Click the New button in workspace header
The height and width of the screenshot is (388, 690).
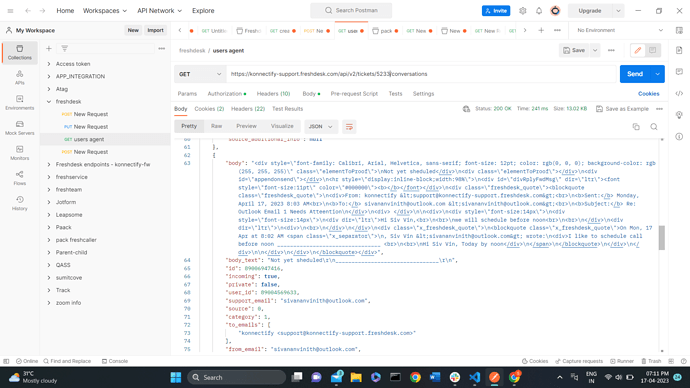(x=133, y=30)
